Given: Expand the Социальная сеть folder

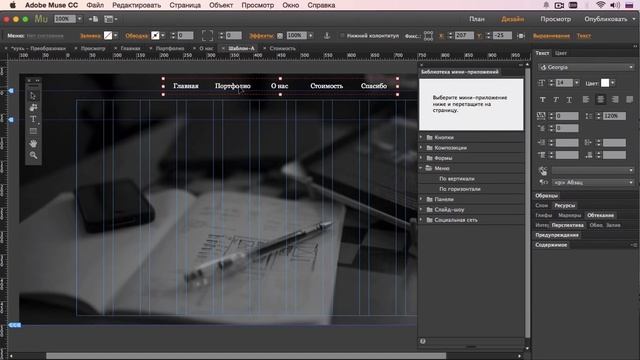Looking at the screenshot, I should click(x=421, y=220).
